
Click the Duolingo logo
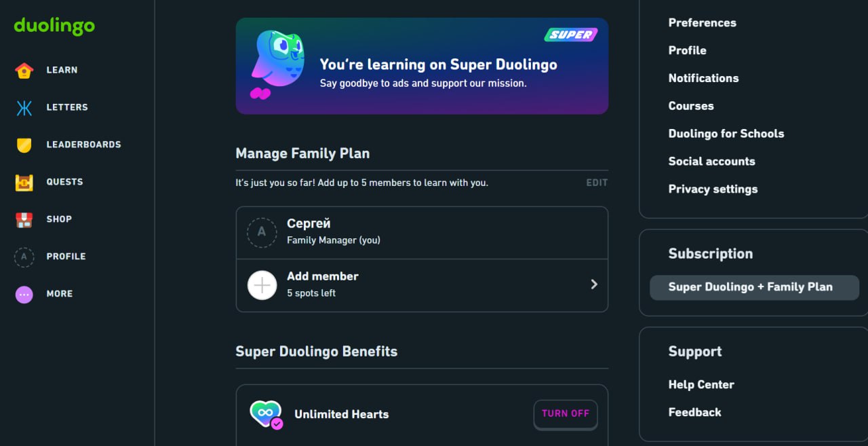pyautogui.click(x=54, y=26)
